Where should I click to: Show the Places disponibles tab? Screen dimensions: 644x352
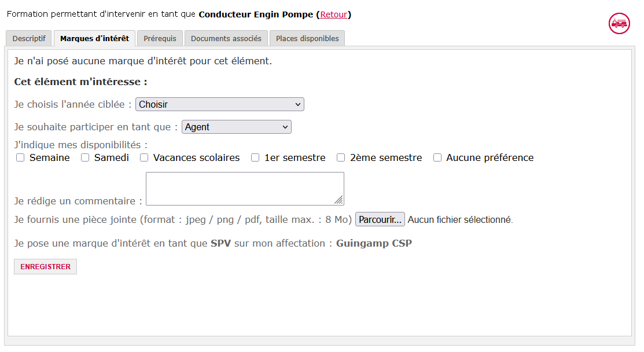coord(307,38)
